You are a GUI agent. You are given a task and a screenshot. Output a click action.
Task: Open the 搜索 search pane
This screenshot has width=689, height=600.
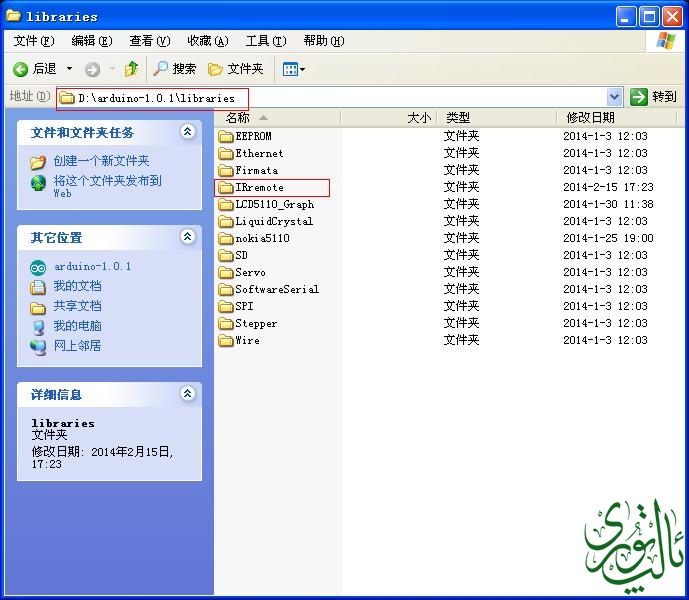[174, 69]
